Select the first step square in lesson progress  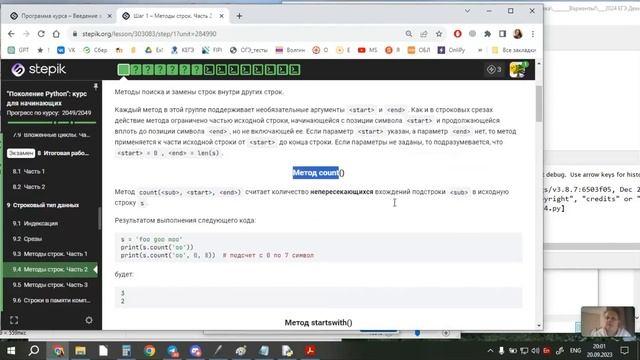point(123,70)
